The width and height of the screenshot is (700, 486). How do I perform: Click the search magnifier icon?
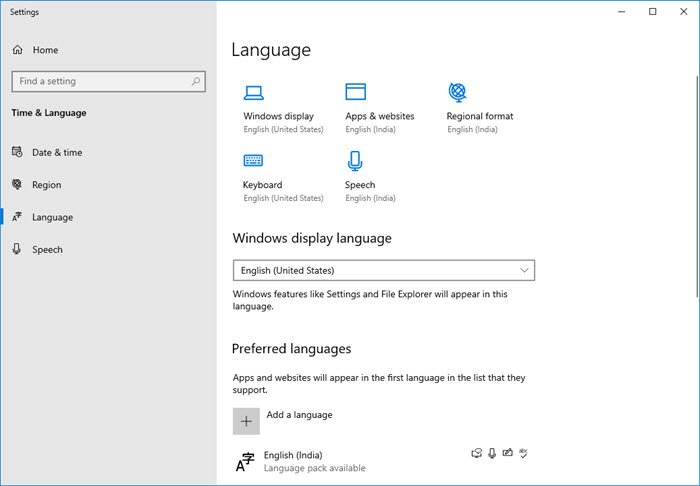[196, 81]
